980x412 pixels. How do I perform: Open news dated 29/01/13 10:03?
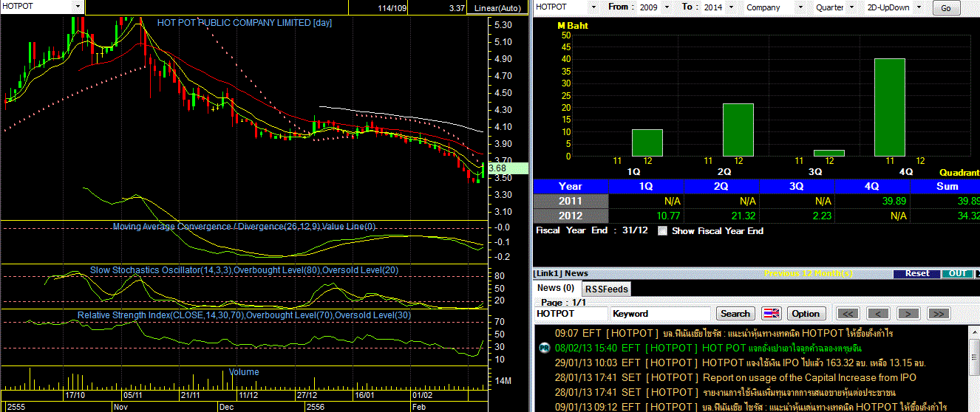point(739,363)
